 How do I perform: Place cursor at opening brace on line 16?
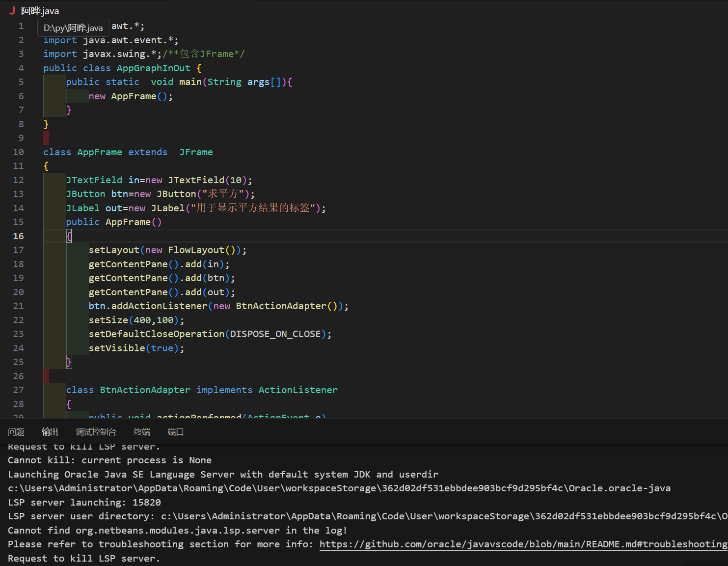pos(69,236)
